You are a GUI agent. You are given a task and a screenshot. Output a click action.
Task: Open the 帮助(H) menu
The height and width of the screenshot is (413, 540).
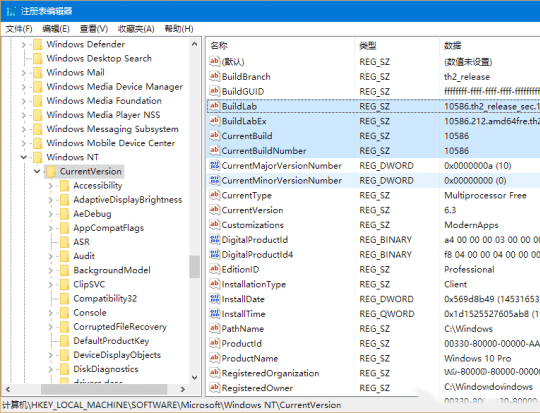(179, 29)
